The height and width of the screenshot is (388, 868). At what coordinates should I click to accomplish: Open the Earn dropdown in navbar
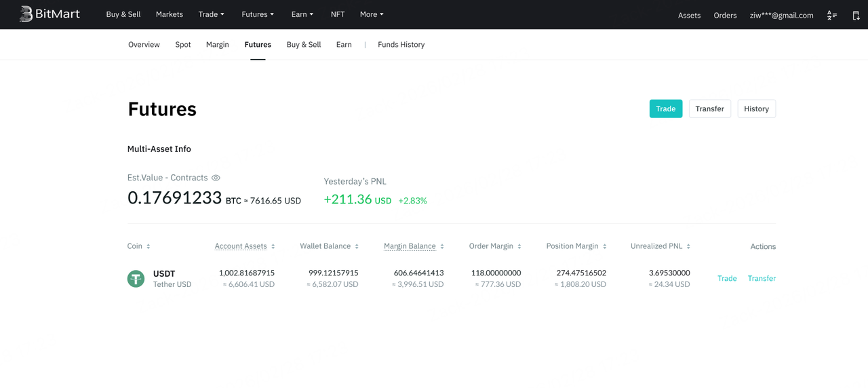click(302, 14)
